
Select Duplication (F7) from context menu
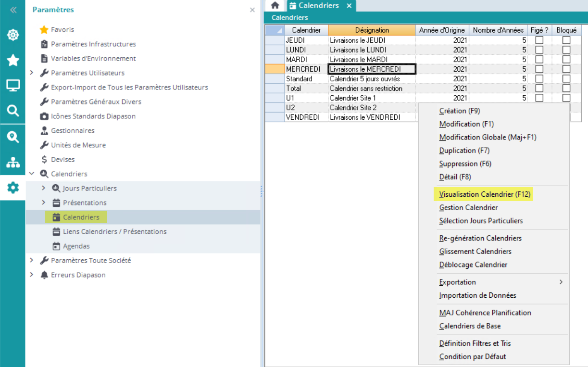tap(464, 150)
